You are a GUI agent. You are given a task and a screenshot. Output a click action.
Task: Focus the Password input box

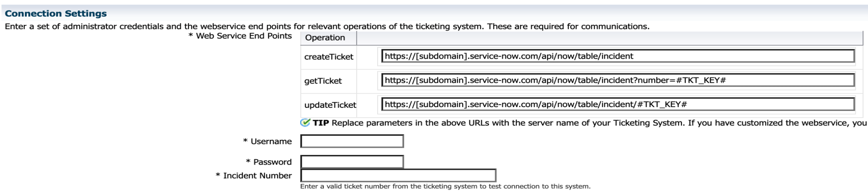coord(352,162)
